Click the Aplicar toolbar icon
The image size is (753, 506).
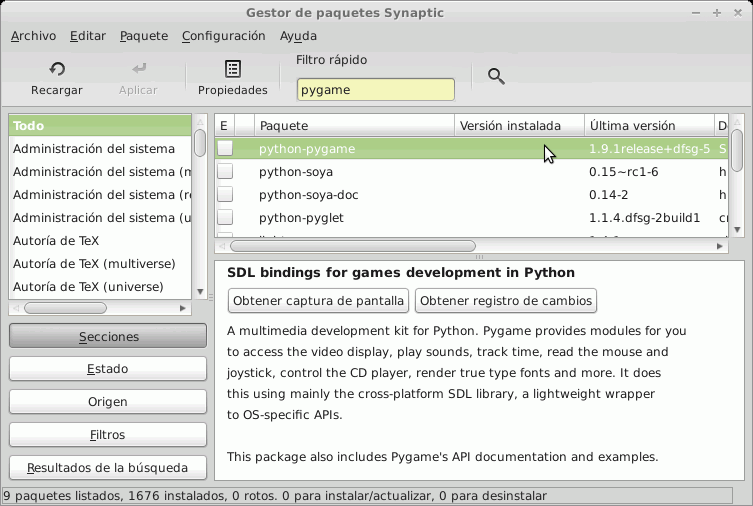(139, 69)
